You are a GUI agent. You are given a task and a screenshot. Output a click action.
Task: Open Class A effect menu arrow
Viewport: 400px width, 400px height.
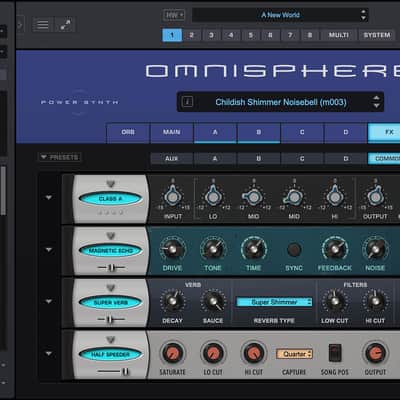click(110, 184)
